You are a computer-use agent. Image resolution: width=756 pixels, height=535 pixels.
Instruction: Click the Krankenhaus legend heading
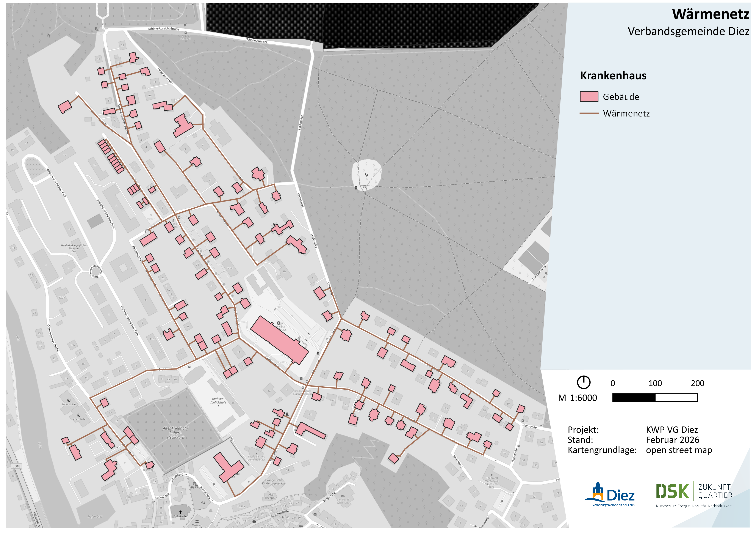pyautogui.click(x=613, y=76)
